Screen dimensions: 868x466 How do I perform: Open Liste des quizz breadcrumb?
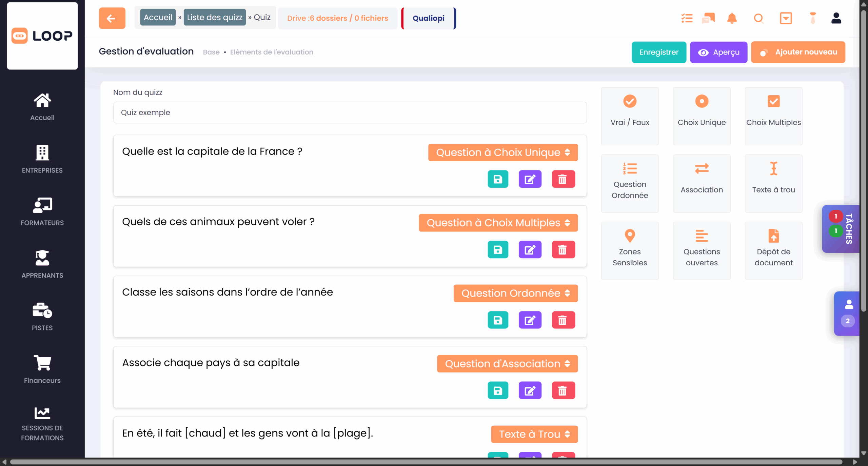[215, 17]
